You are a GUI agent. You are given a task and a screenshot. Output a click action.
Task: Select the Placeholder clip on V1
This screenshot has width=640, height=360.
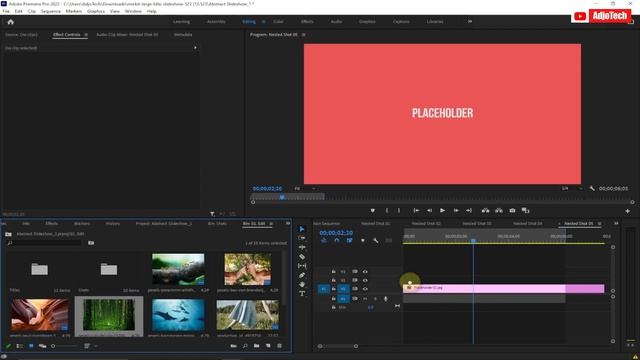504,289
